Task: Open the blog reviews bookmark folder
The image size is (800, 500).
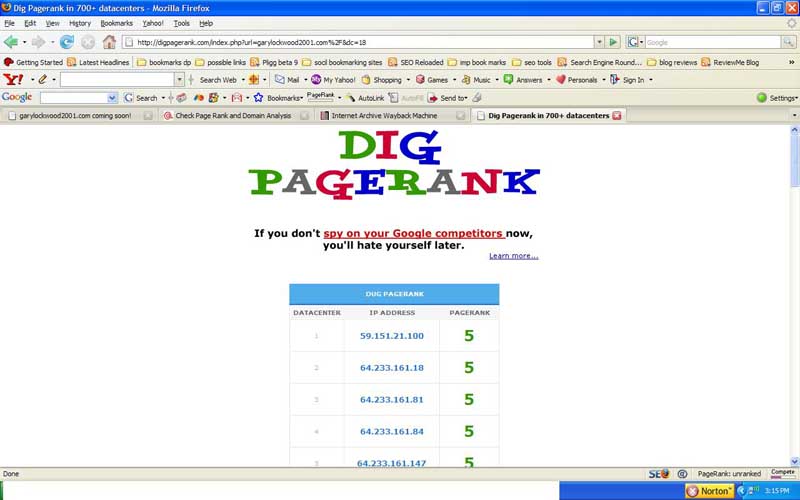Action: point(672,62)
